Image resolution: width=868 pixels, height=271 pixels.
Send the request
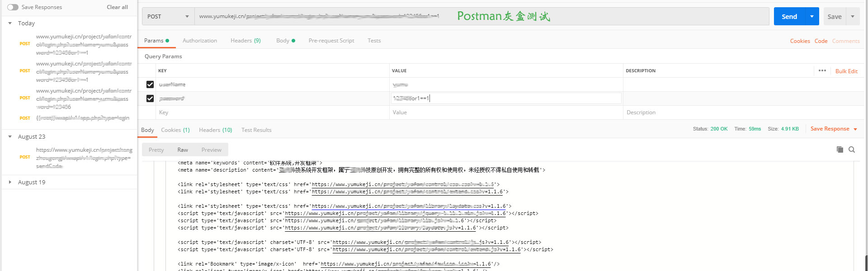[789, 17]
